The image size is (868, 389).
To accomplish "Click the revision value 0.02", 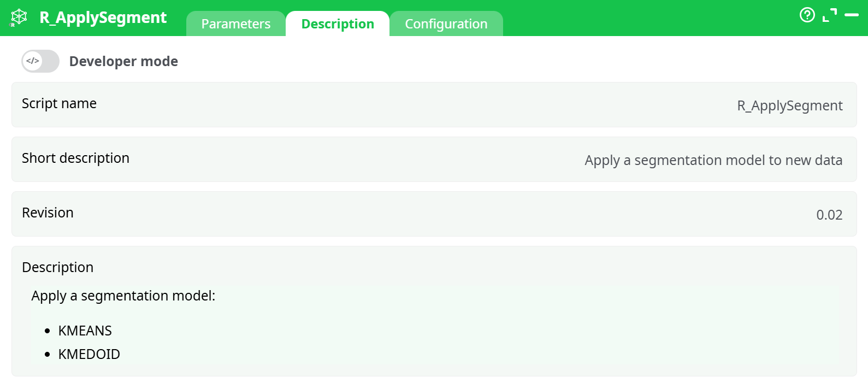I will (x=829, y=215).
